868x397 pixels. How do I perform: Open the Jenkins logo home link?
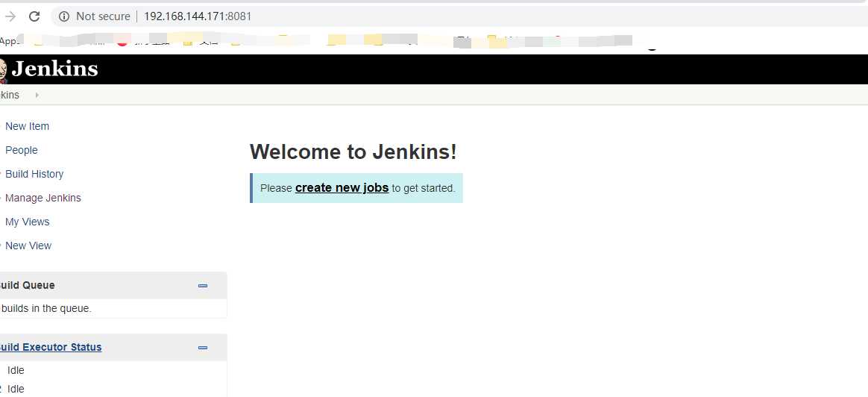click(x=50, y=69)
